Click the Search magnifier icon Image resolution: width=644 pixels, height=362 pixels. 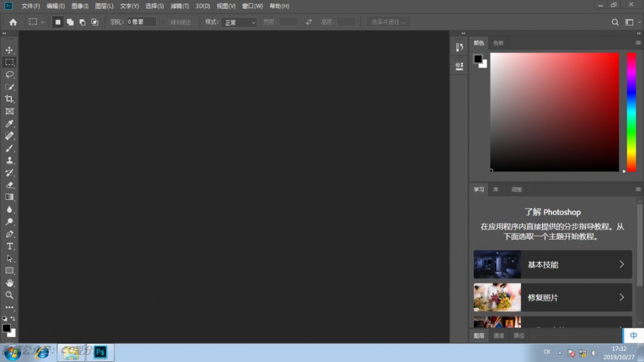click(615, 22)
